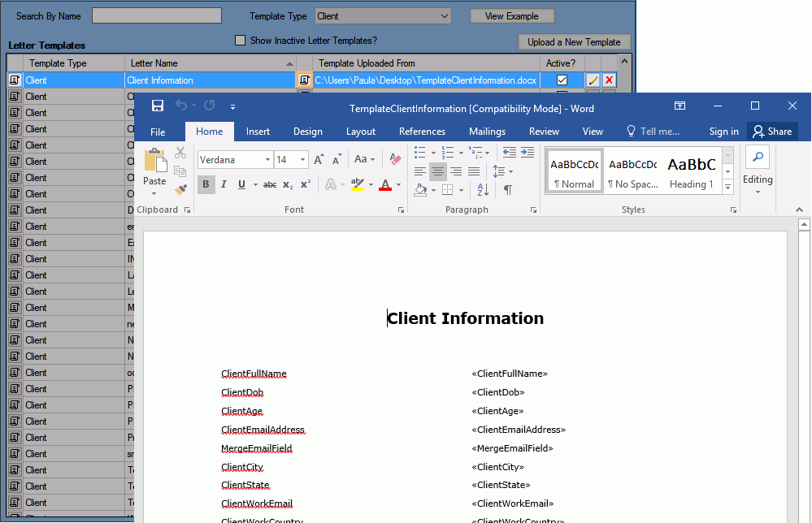Show paragraph marks with pilcrow icon
Image resolution: width=812 pixels, height=523 pixels.
click(507, 189)
